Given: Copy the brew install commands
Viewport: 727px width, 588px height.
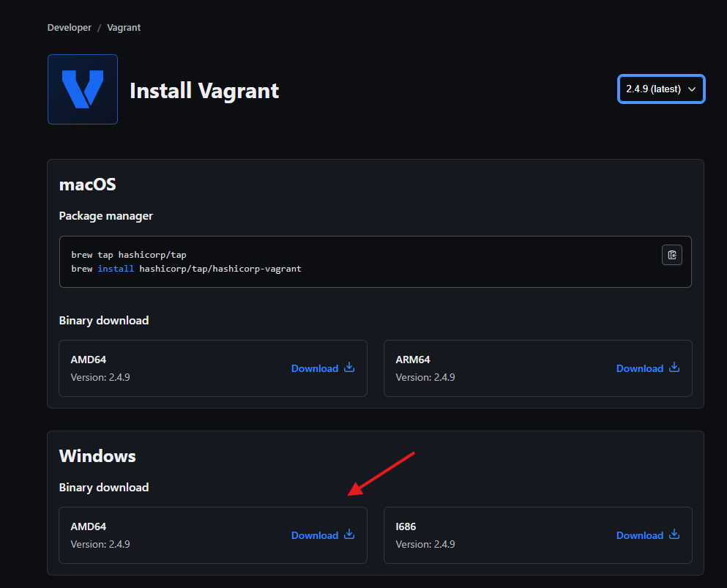Looking at the screenshot, I should click(x=672, y=255).
